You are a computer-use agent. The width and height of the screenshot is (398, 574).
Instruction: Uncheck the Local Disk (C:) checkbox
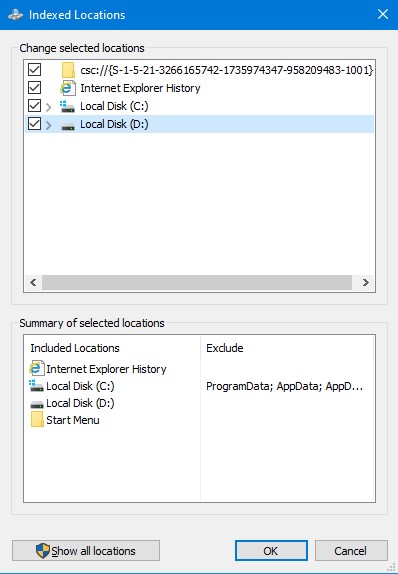point(34,106)
